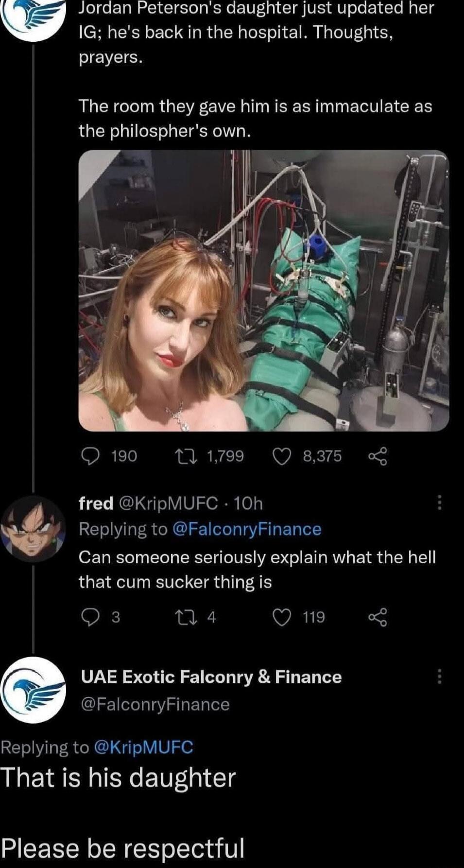Retweet fred's reply with 4 retweets

[x=183, y=617]
